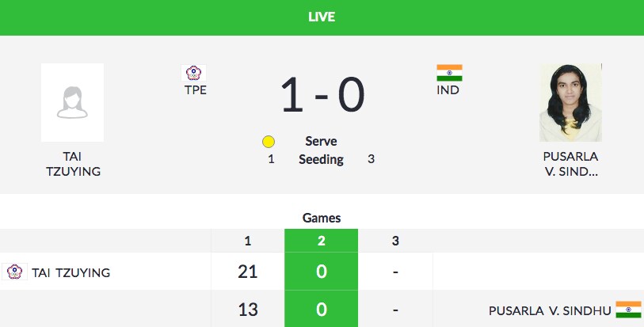Select the Game 3 column header
644x327 pixels.
pos(394,241)
